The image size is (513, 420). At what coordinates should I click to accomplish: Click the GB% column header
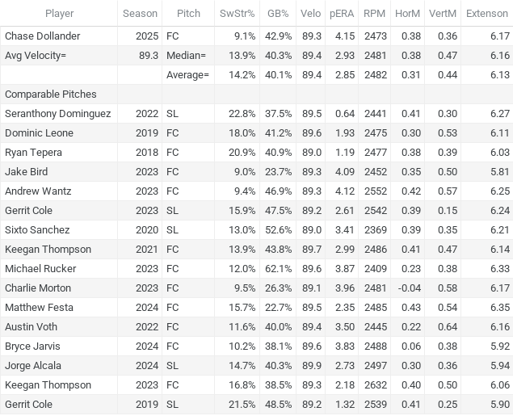click(x=278, y=14)
